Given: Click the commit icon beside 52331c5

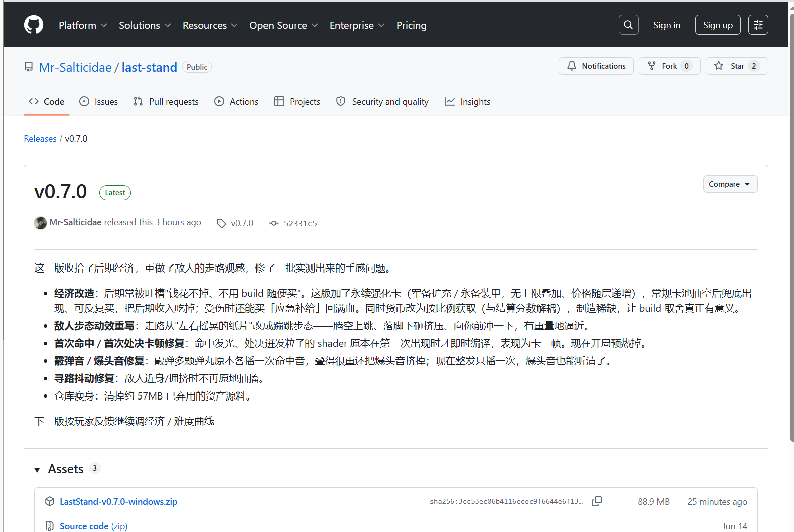Looking at the screenshot, I should coord(274,223).
